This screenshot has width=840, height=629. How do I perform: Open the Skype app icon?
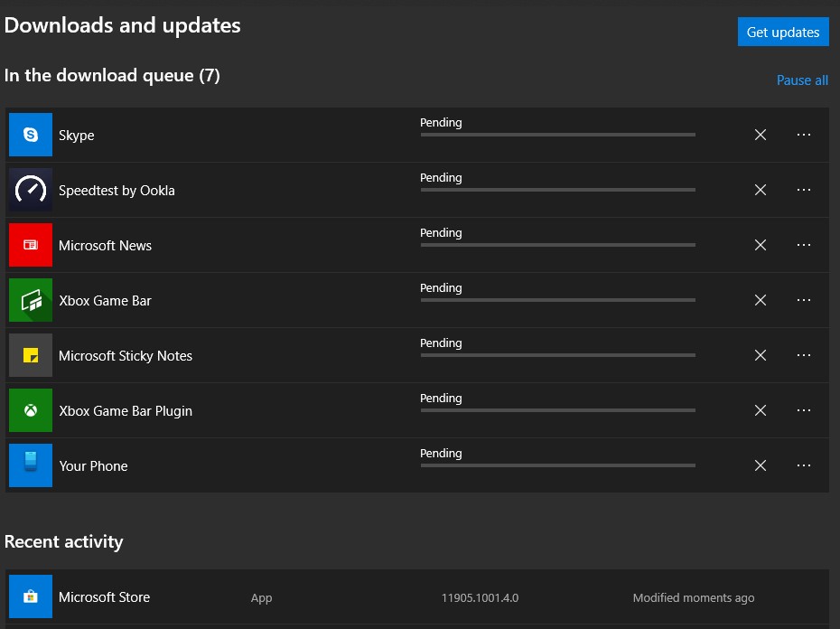pos(31,135)
